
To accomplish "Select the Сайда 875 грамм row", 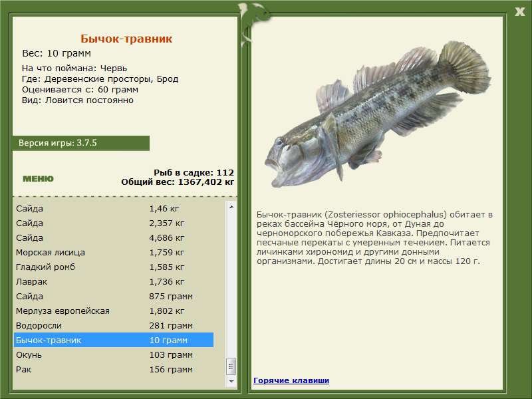I will click(x=114, y=296).
